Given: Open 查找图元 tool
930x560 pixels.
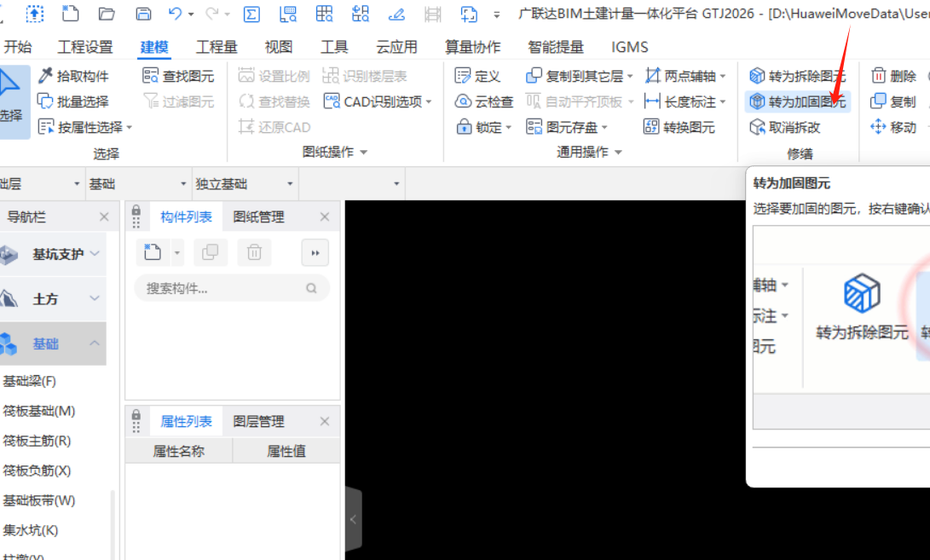Looking at the screenshot, I should pos(178,76).
